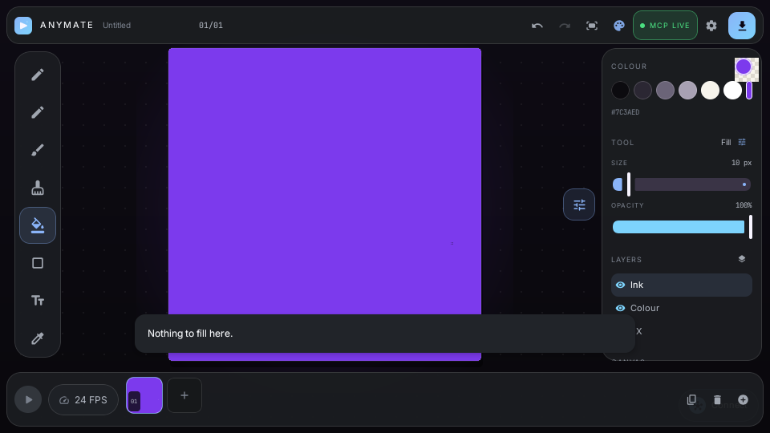Select the pencil tool at the top of the toolbar
Image resolution: width=770 pixels, height=433 pixels.
pos(37,75)
